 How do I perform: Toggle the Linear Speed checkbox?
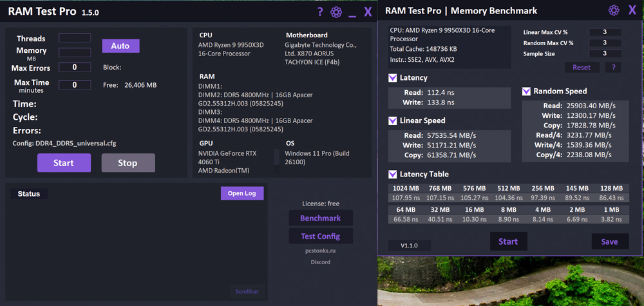[x=393, y=120]
